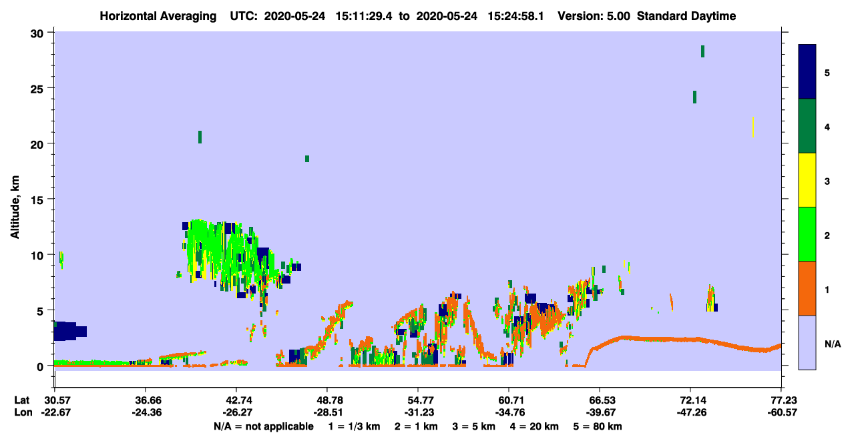Click the longitude value -60.57

[x=781, y=412]
